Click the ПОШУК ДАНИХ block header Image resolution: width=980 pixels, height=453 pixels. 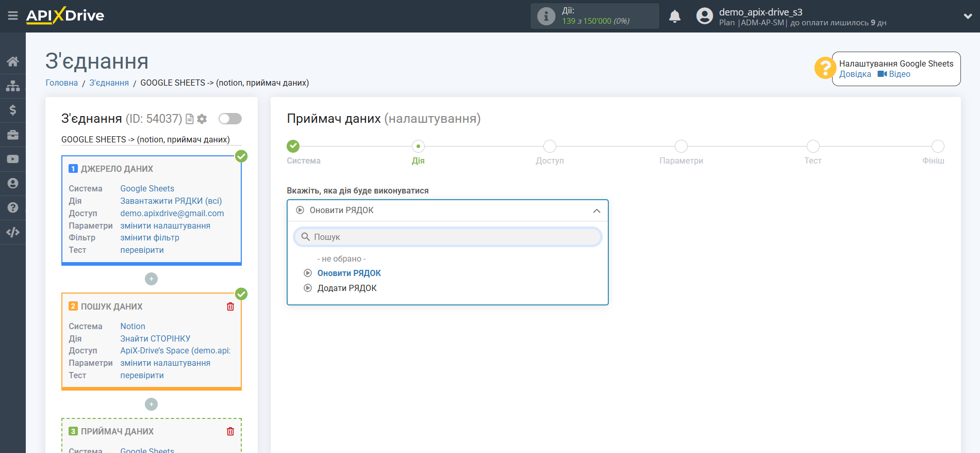112,306
